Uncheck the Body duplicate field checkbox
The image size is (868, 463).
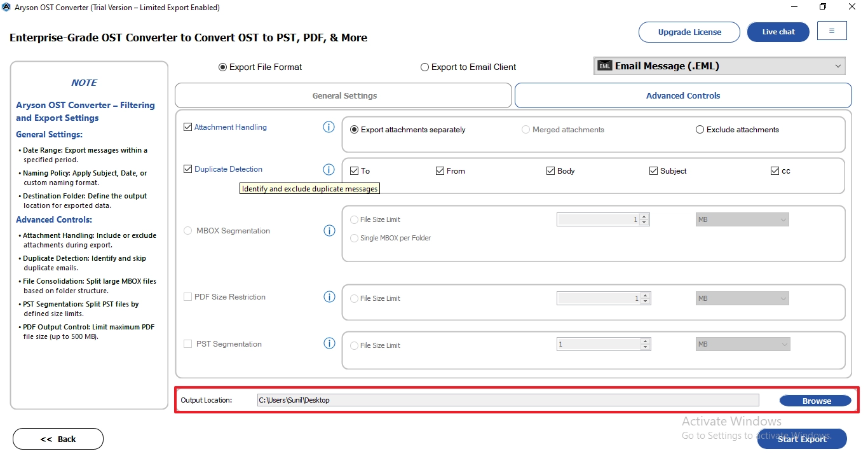[x=550, y=171]
